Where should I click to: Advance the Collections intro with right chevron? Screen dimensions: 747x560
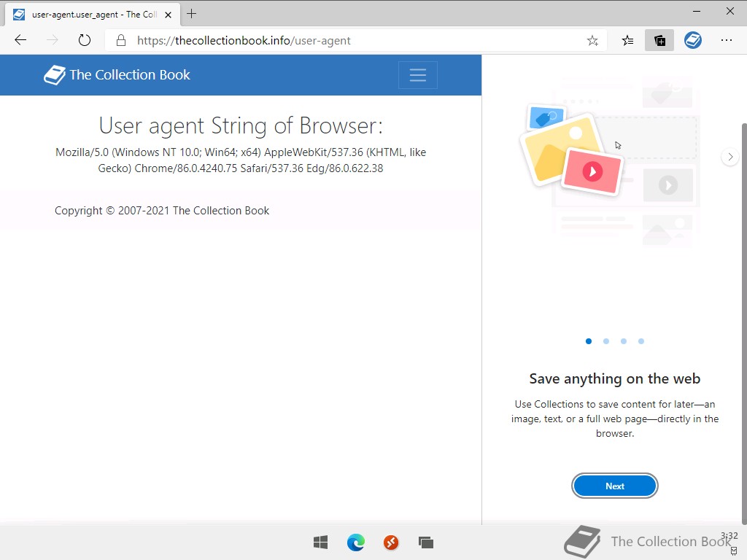click(x=729, y=157)
